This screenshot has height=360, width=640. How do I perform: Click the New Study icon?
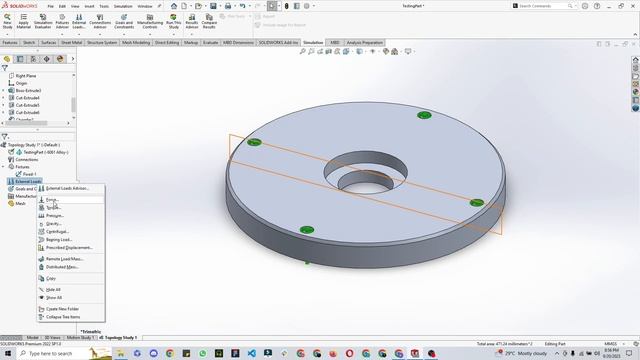(x=7, y=21)
